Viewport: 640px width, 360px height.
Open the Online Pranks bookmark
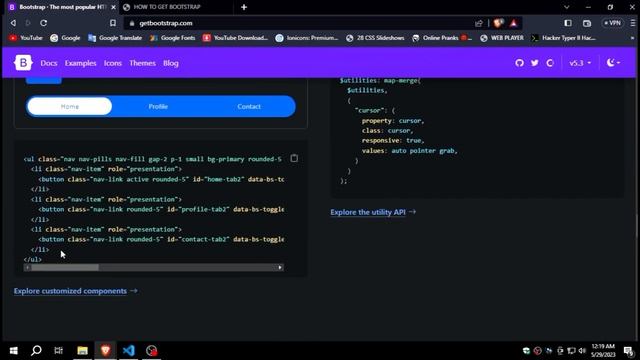(x=442, y=38)
